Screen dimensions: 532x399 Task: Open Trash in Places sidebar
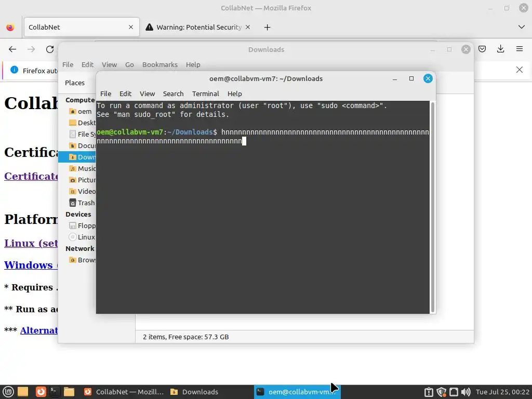point(82,203)
